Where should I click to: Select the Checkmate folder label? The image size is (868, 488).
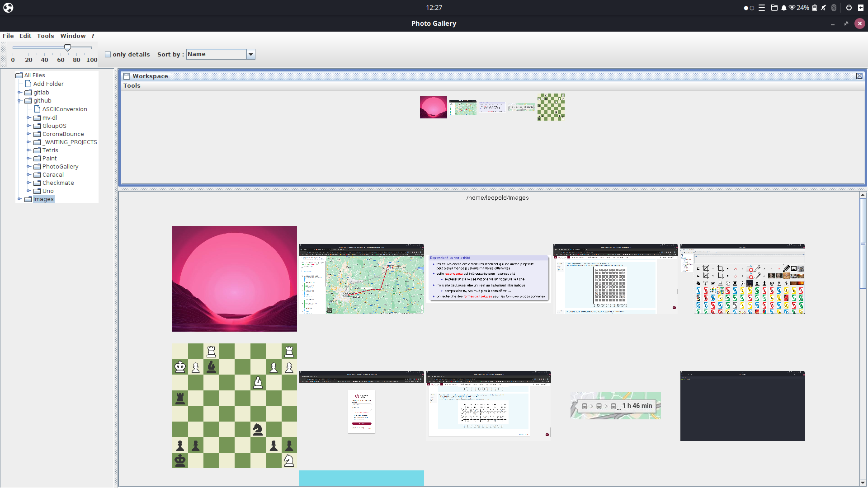tap(58, 183)
